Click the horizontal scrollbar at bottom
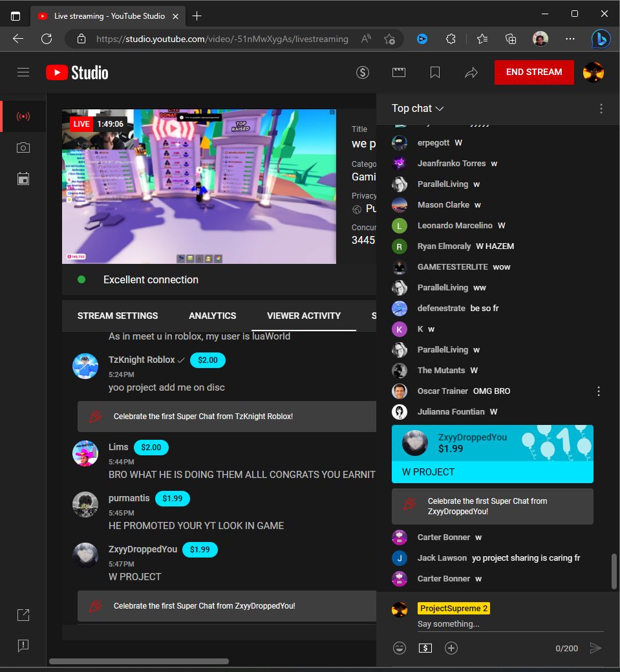 tap(139, 661)
